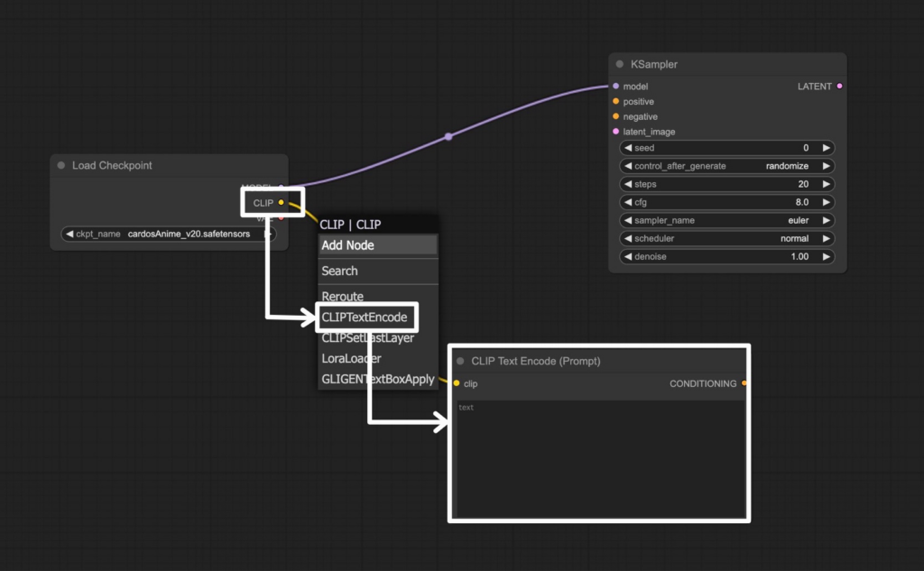
Task: Increase the steps value with right arrow
Action: tap(826, 184)
